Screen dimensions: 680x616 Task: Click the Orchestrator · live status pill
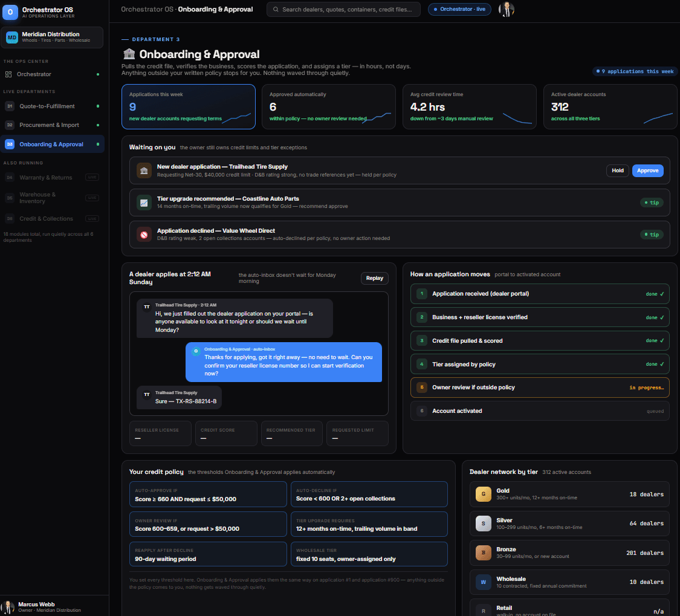tap(459, 9)
